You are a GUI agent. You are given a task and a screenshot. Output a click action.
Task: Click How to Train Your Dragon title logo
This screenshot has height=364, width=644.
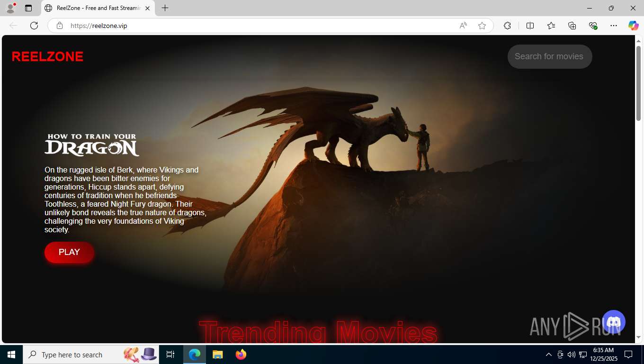click(x=92, y=145)
